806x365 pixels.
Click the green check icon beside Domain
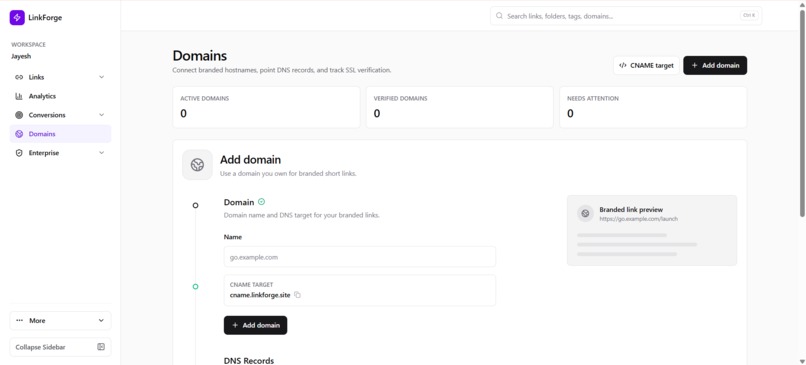point(262,202)
